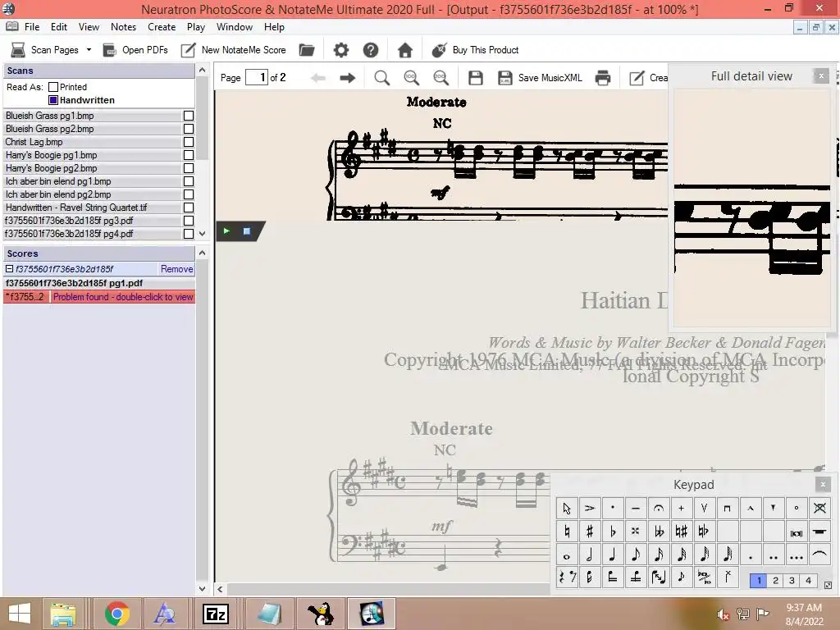Select the flat accidental in Keypad
Image resolution: width=840 pixels, height=630 pixels.
coord(612,531)
